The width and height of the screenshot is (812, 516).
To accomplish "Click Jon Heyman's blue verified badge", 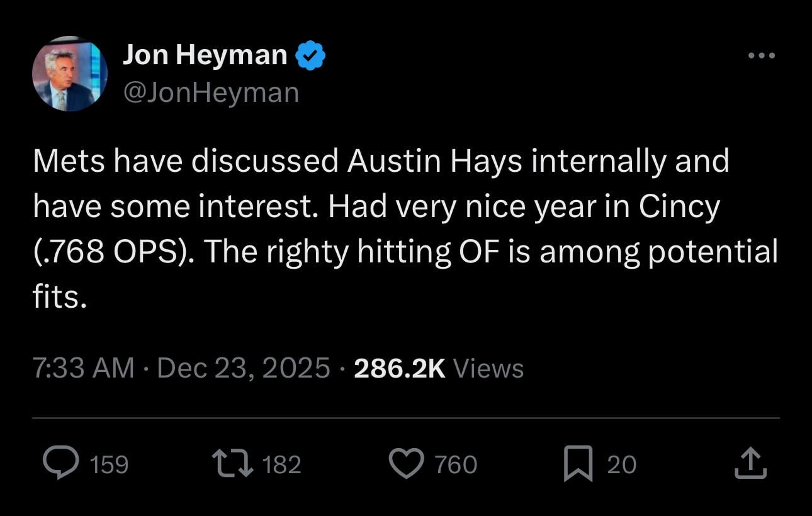I will point(312,54).
